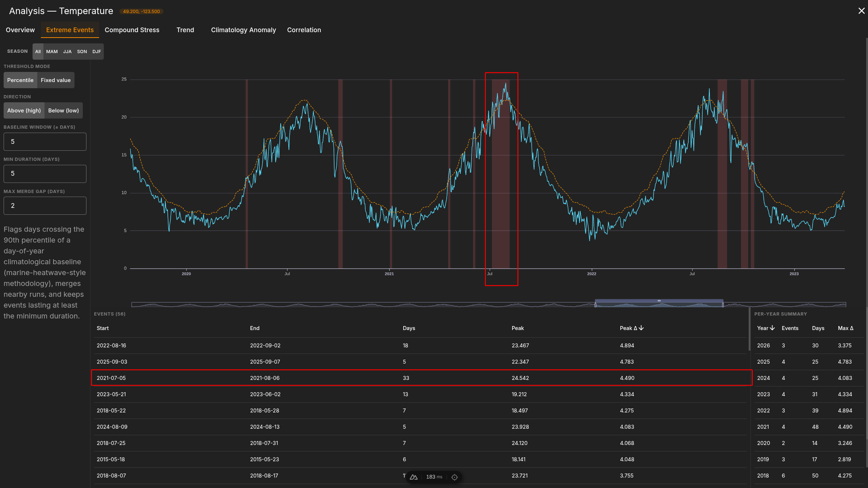Click the 2021 row in per-year summary

[x=809, y=427]
